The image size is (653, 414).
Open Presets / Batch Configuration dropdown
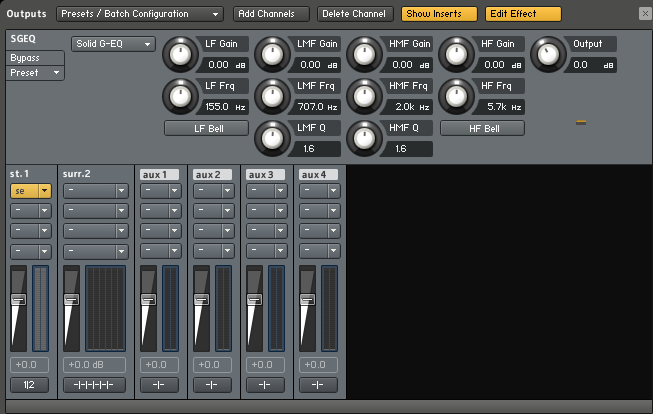140,14
